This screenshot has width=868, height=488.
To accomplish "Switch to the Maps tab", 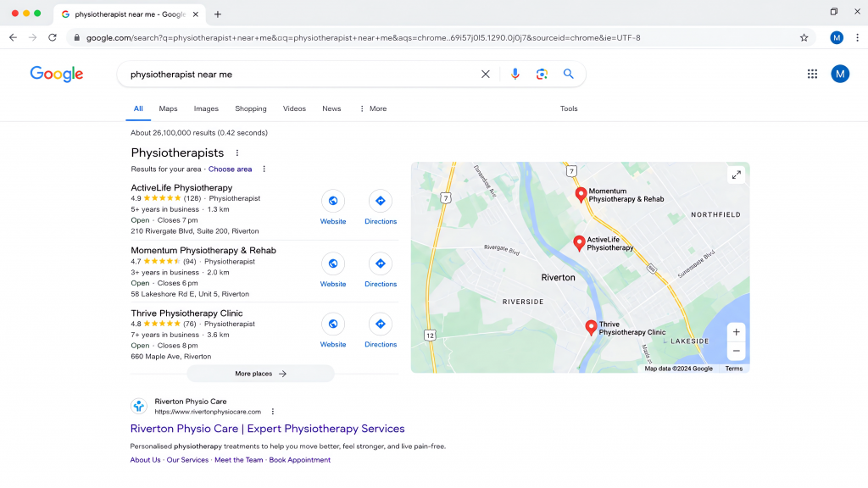I will pyautogui.click(x=168, y=108).
